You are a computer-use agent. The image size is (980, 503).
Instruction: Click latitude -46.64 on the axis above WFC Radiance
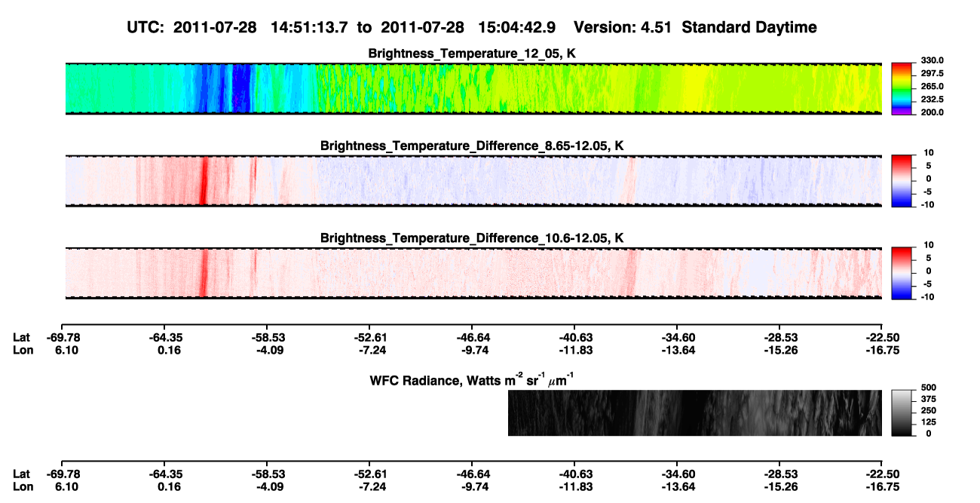click(472, 338)
